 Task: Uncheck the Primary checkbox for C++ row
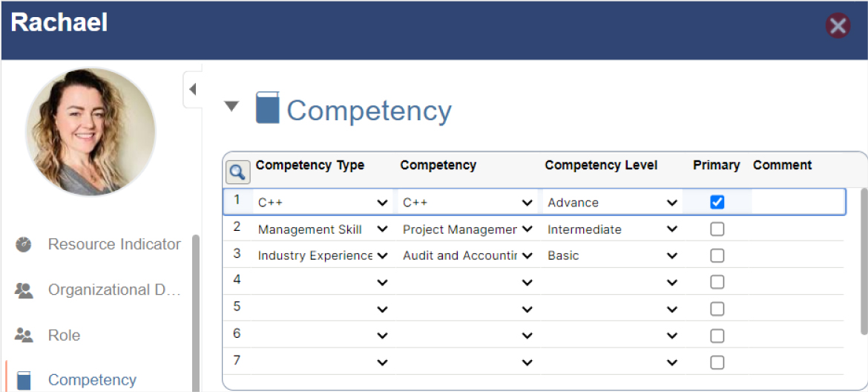[717, 202]
